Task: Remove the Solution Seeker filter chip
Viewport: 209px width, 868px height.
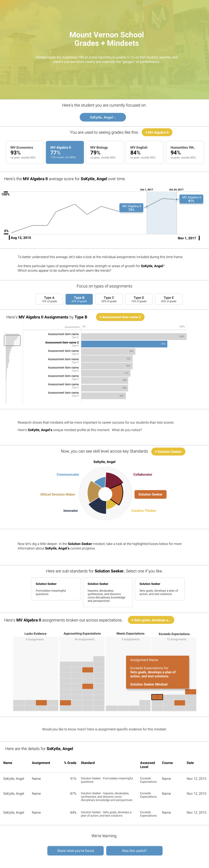Action: [x=168, y=451]
